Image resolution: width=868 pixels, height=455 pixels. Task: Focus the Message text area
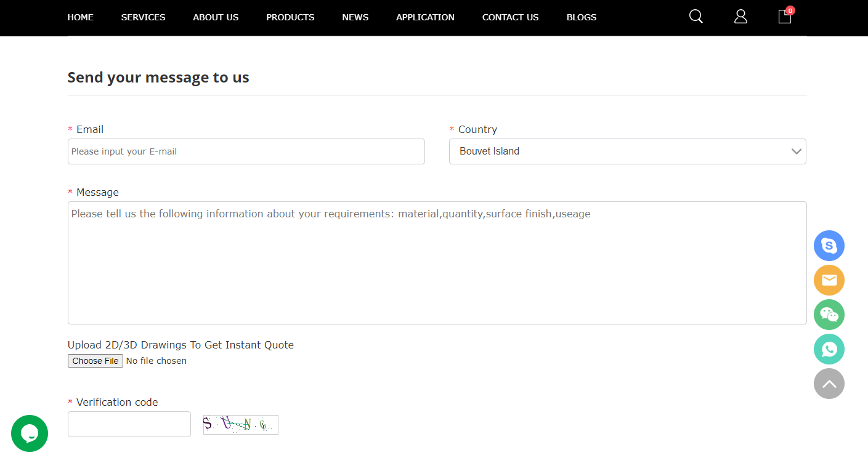click(x=437, y=263)
